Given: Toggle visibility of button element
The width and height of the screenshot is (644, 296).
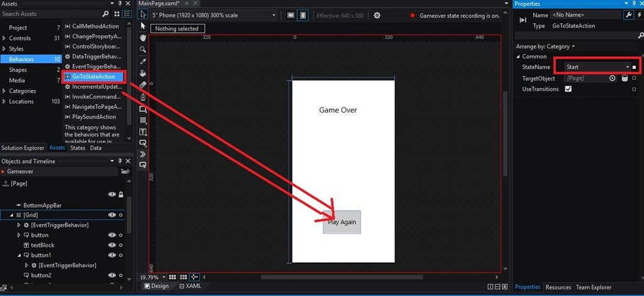Looking at the screenshot, I should [x=112, y=235].
